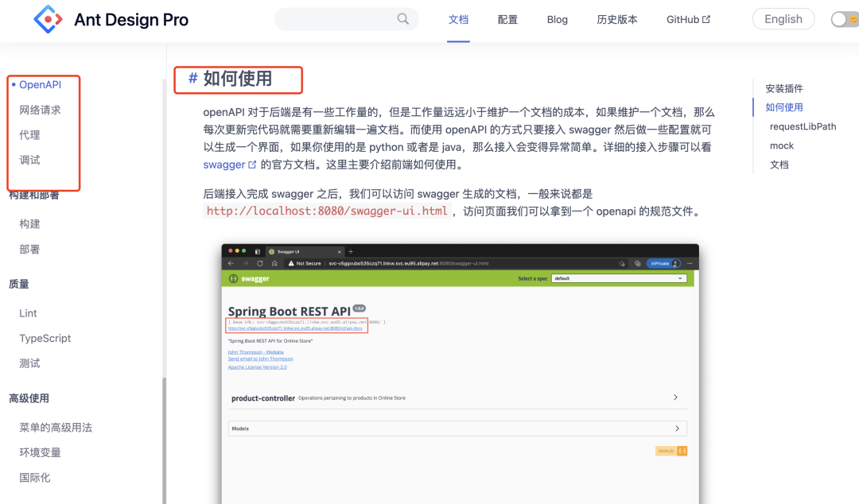Select OpenAPI in the sidebar
Image resolution: width=859 pixels, height=504 pixels.
[40, 85]
